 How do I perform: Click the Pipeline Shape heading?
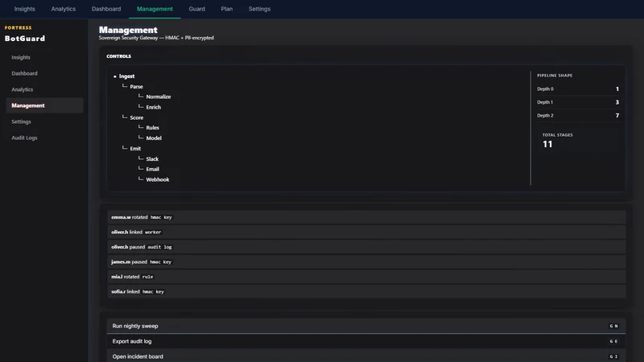(555, 76)
